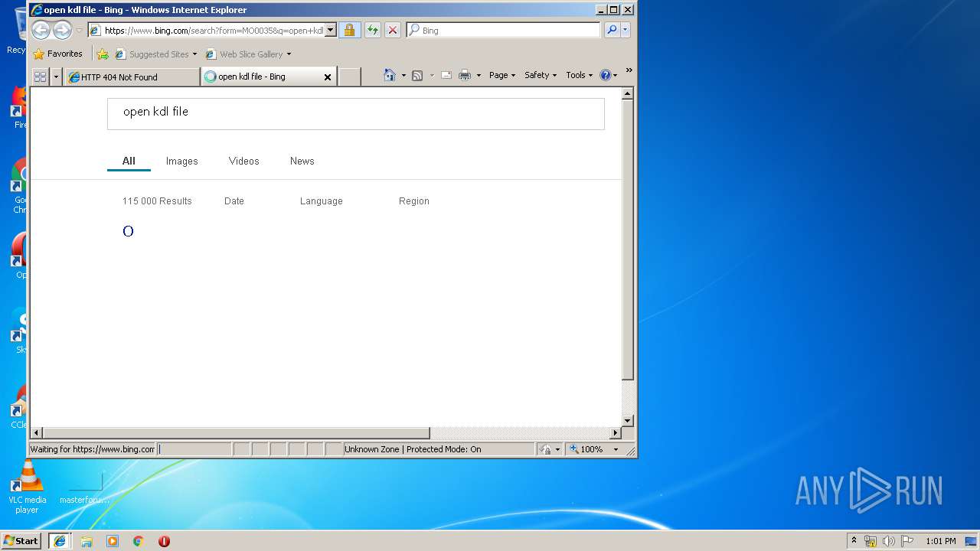
Task: Click Internet Explorer taskbar icon
Action: click(x=60, y=540)
